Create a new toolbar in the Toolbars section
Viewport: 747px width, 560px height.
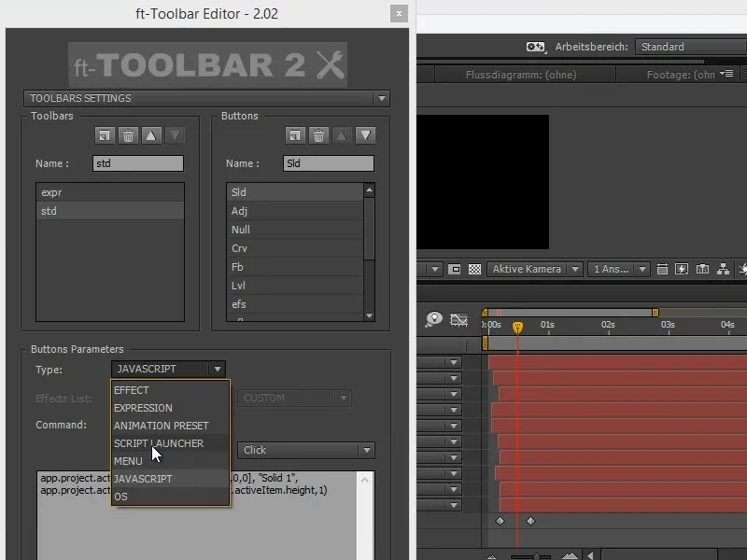106,135
